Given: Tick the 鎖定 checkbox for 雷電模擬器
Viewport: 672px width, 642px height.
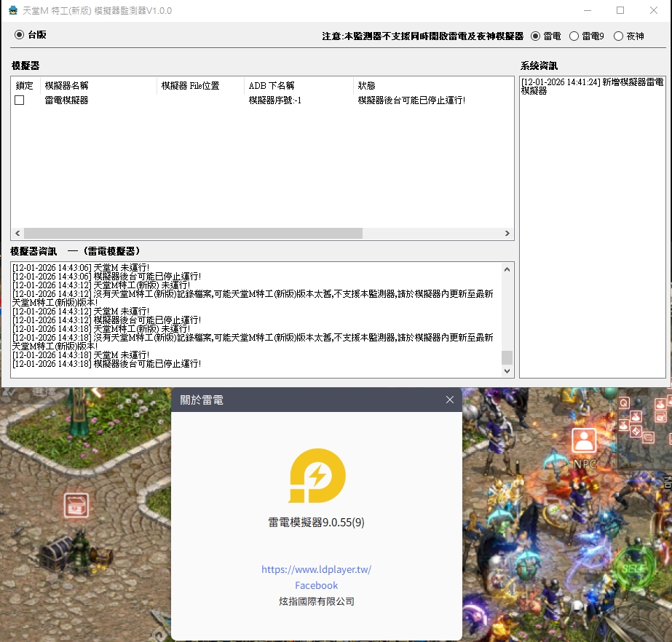Looking at the screenshot, I should click(20, 100).
